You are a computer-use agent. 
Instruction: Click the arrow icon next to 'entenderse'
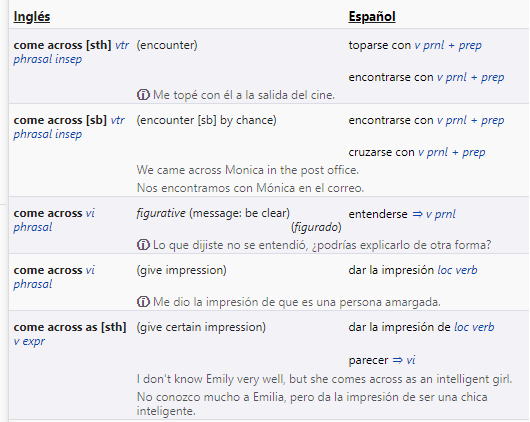[417, 214]
